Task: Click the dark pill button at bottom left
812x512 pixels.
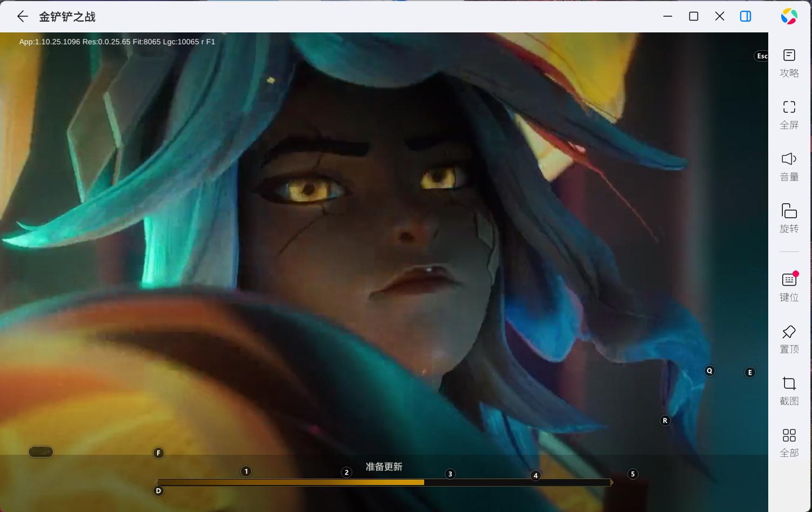Action: coord(41,452)
